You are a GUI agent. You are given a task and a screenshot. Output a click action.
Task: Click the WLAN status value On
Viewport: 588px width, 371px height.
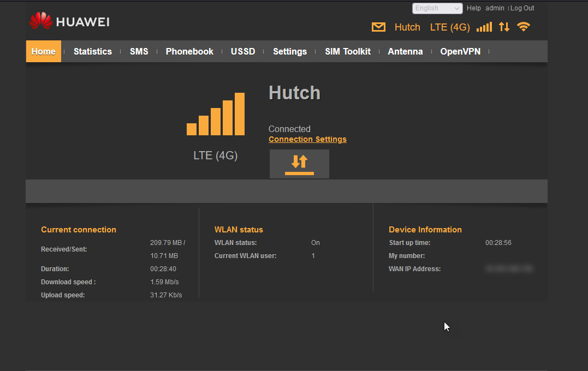[x=316, y=242]
